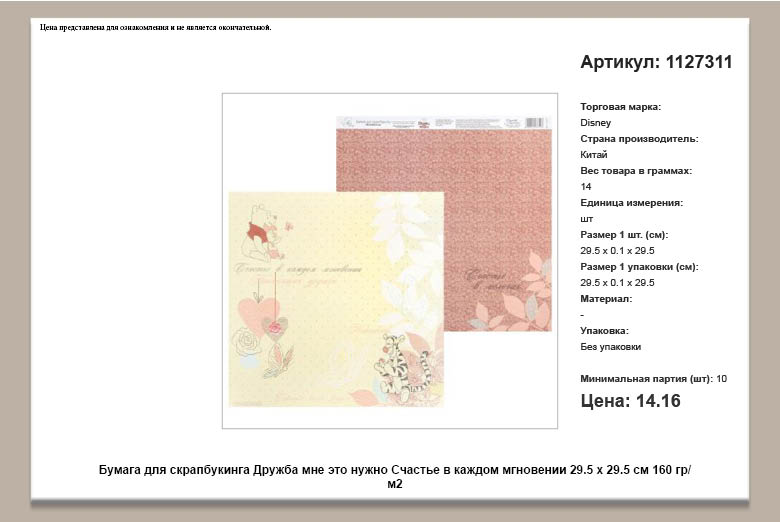Click the scrapbooking paper product image
The image size is (780, 522).
pyautogui.click(x=390, y=261)
